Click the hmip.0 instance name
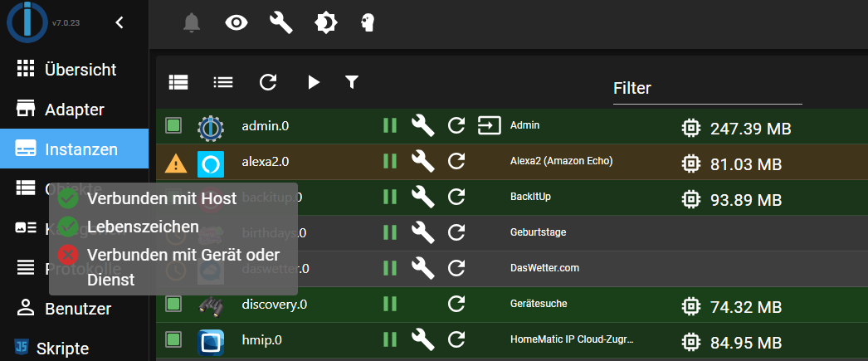The height and width of the screenshot is (361, 868). coord(262,340)
